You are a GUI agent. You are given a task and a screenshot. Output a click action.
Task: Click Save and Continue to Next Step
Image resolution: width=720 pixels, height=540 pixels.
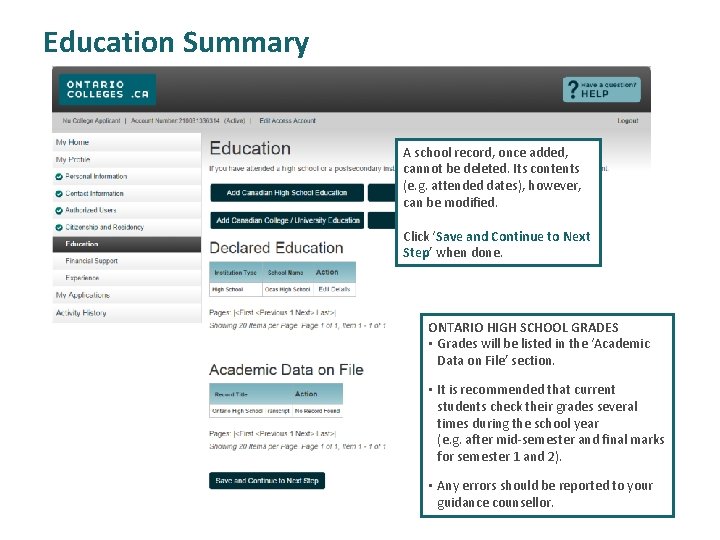[x=267, y=481]
